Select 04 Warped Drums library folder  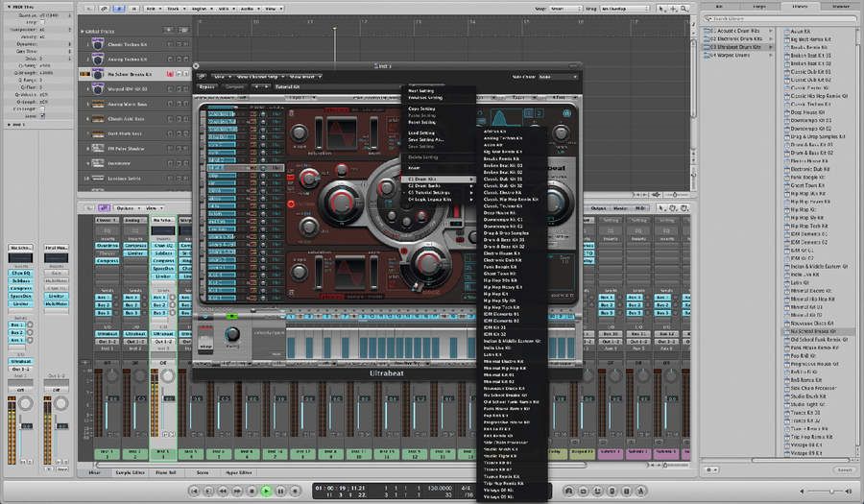click(x=738, y=55)
